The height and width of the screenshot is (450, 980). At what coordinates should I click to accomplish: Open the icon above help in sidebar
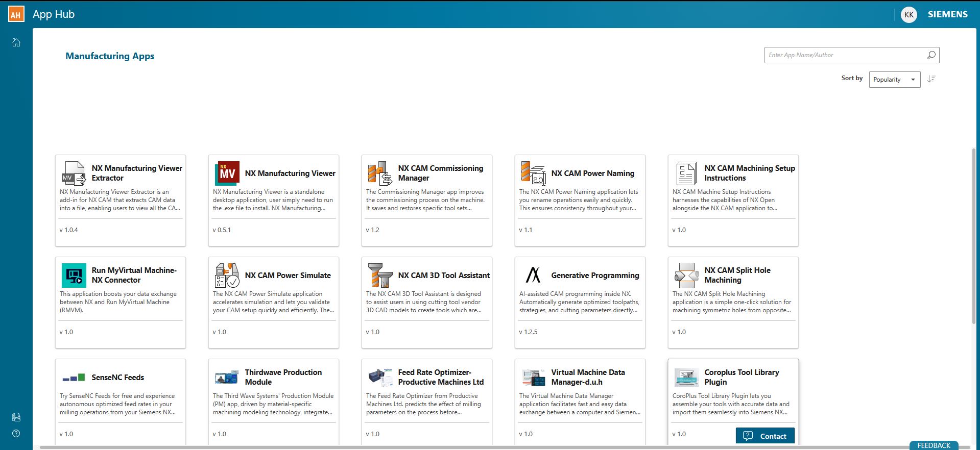pos(16,417)
